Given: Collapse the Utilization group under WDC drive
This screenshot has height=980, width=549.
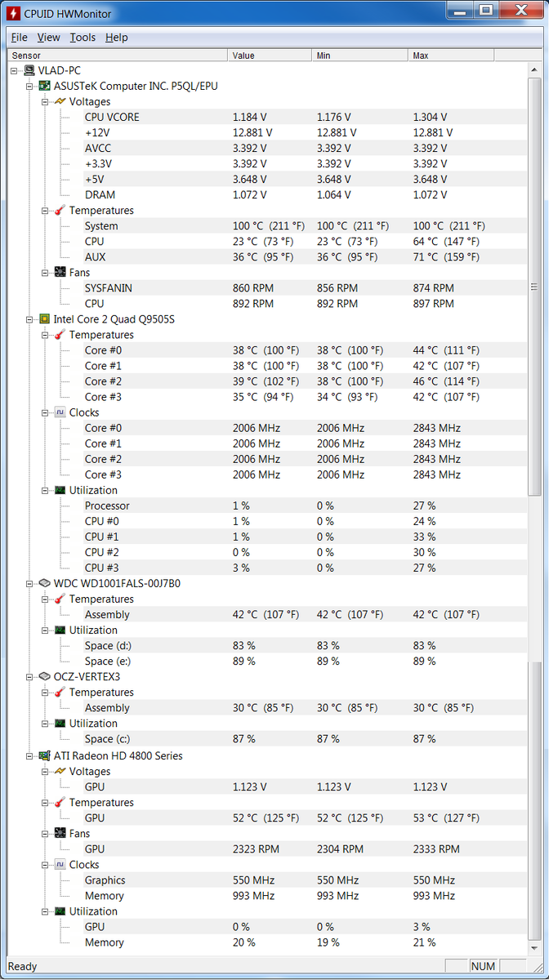Looking at the screenshot, I should 46,630.
